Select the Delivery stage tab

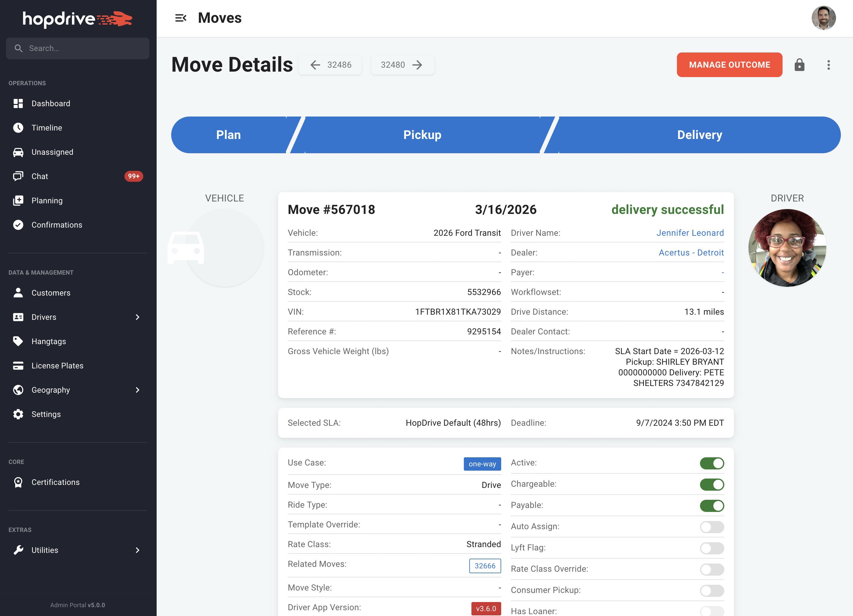[x=699, y=135]
